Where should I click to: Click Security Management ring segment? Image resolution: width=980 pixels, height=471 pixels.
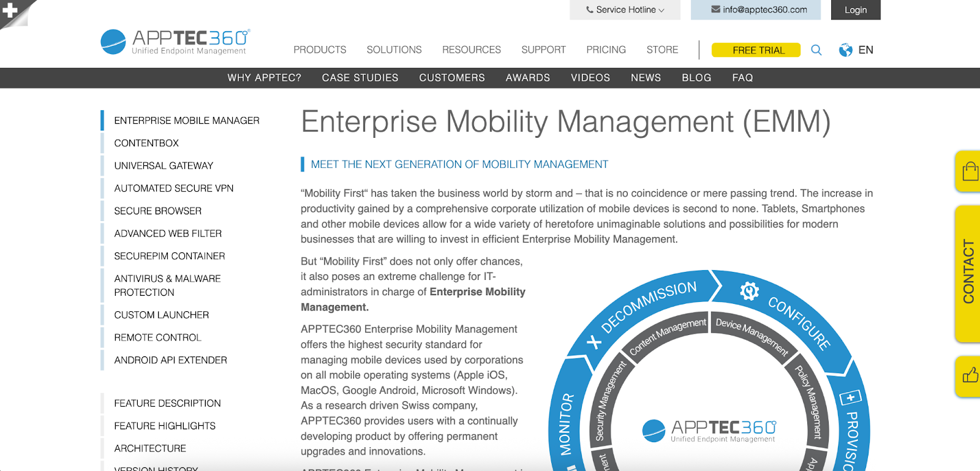[611, 402]
